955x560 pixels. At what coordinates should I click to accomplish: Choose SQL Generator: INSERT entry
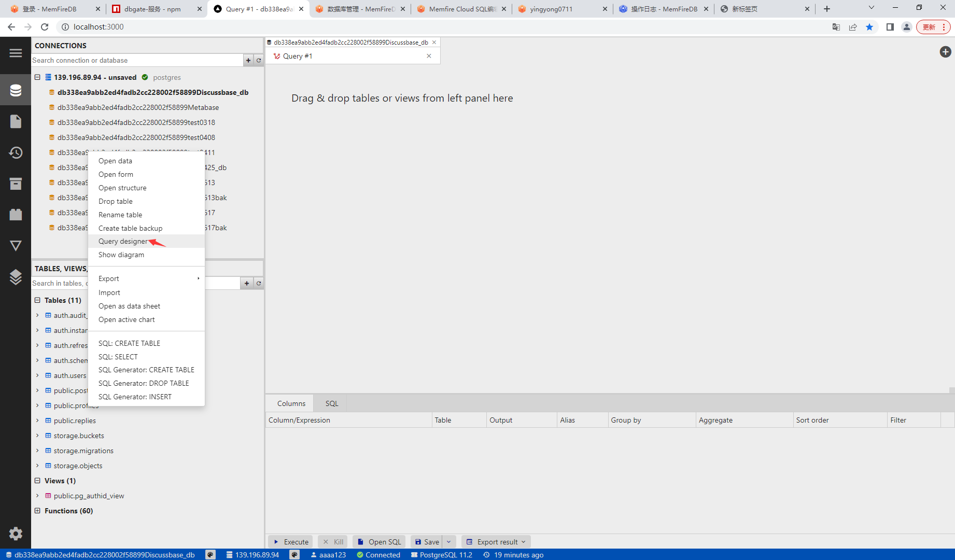147,397
